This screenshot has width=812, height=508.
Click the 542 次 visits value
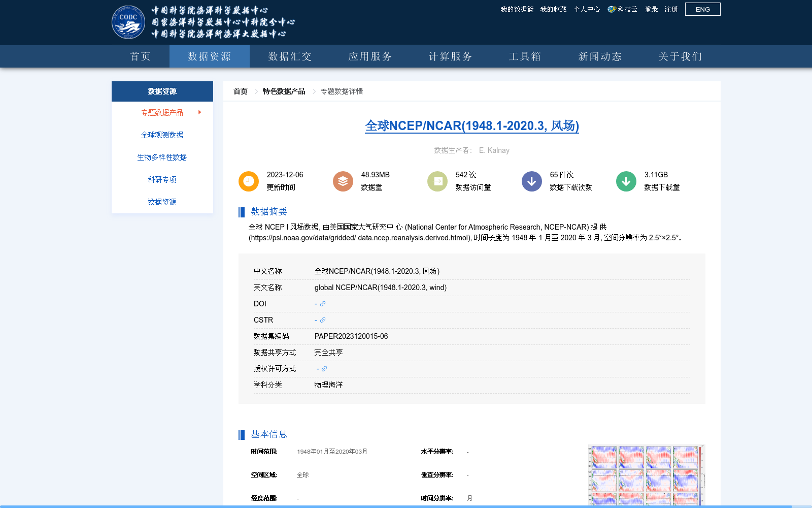click(x=466, y=175)
